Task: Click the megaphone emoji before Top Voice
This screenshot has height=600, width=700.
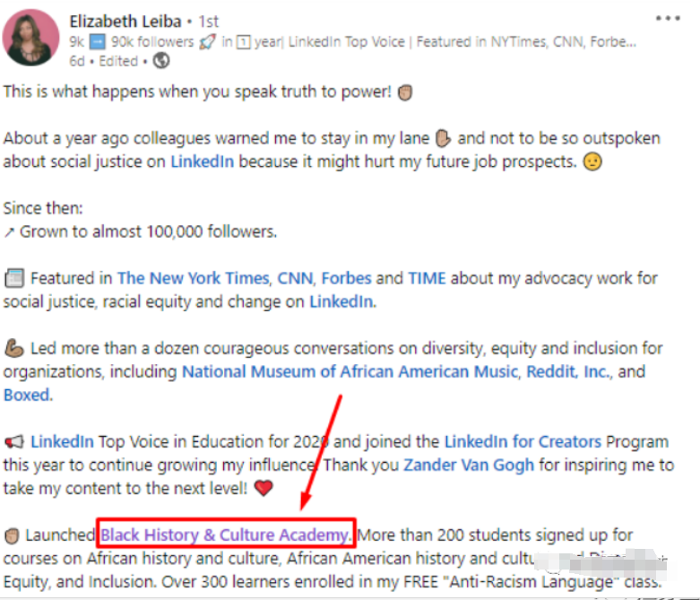Action: (14, 442)
